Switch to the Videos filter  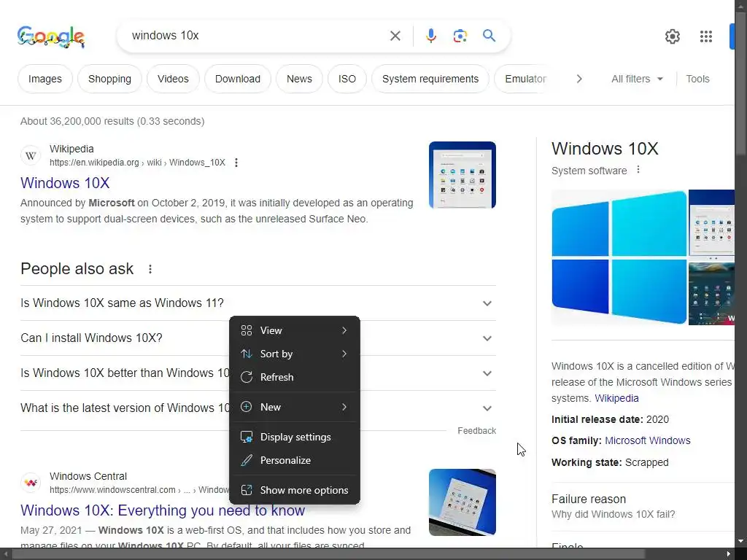point(173,79)
